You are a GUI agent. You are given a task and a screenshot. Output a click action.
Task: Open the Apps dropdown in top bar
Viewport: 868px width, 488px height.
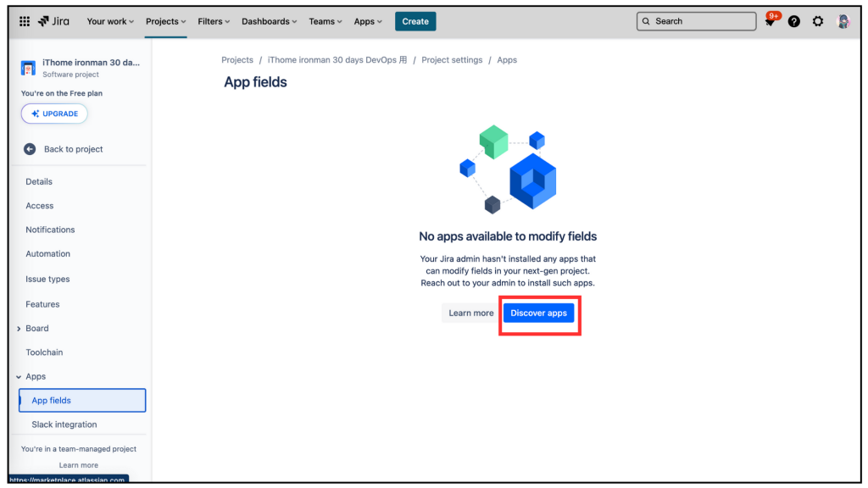pyautogui.click(x=368, y=21)
